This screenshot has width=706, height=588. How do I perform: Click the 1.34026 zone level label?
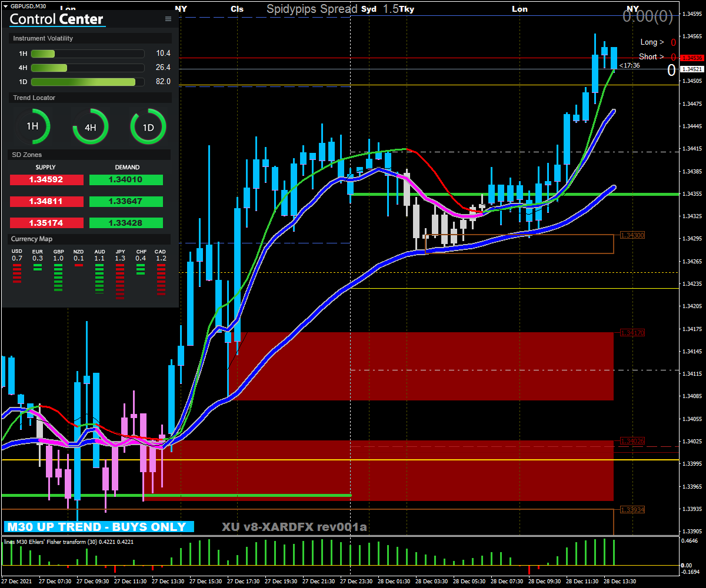point(632,441)
